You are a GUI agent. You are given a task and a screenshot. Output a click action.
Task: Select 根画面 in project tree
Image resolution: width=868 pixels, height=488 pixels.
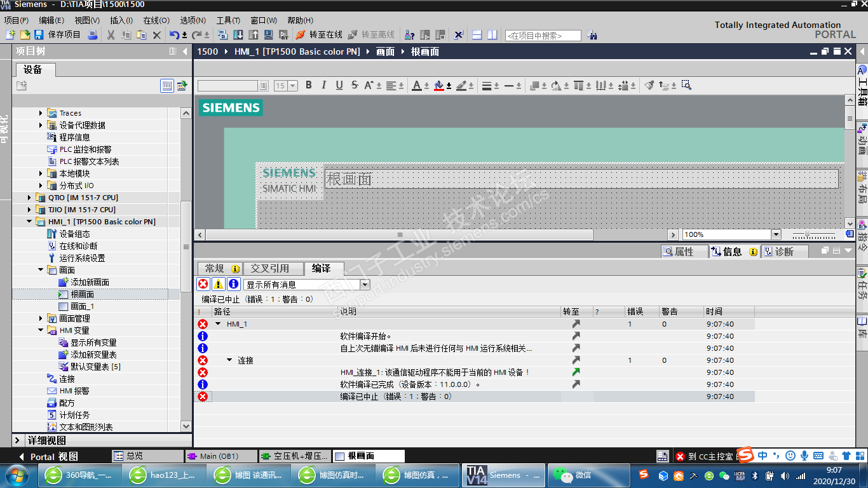pos(83,294)
